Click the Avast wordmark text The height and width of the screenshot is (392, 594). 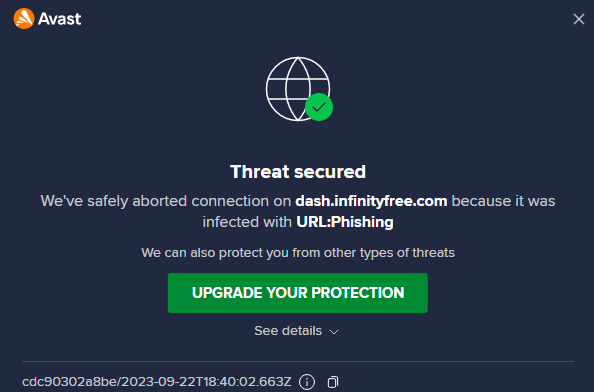click(59, 19)
